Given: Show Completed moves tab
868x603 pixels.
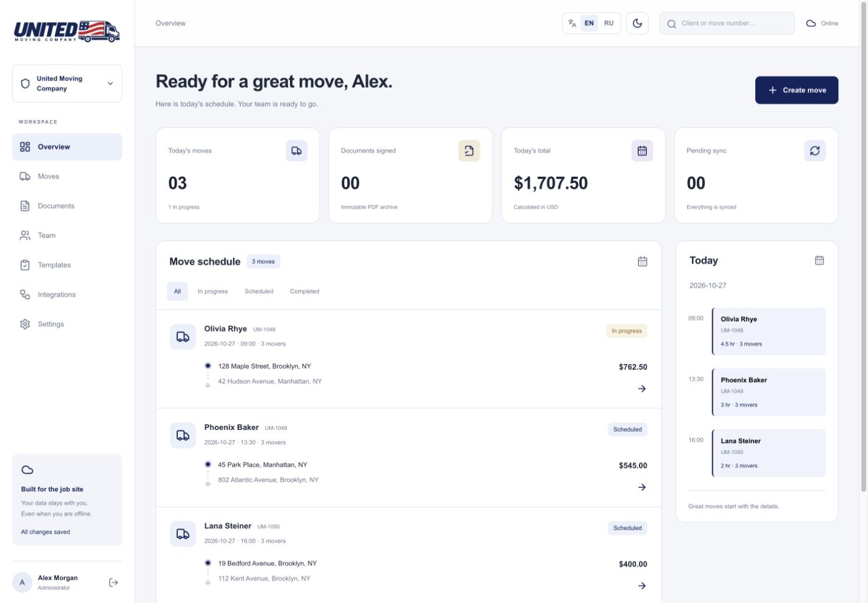Looking at the screenshot, I should pos(305,291).
